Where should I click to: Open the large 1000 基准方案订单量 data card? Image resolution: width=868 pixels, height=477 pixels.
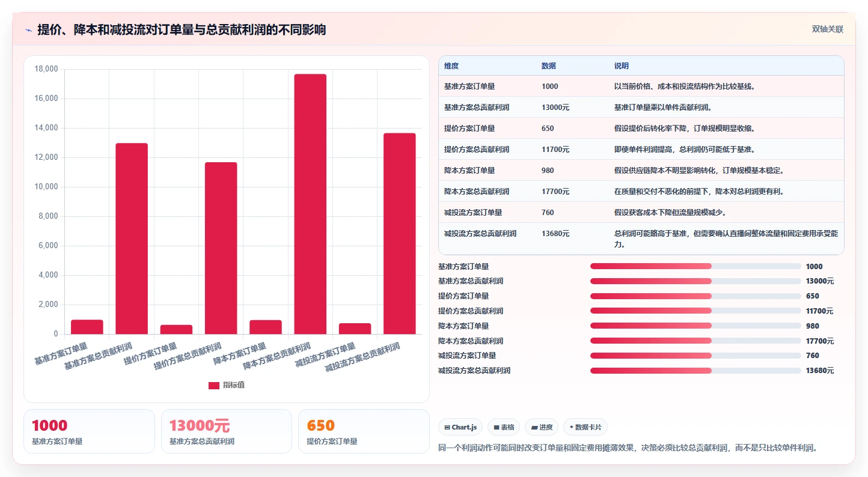[x=89, y=431]
